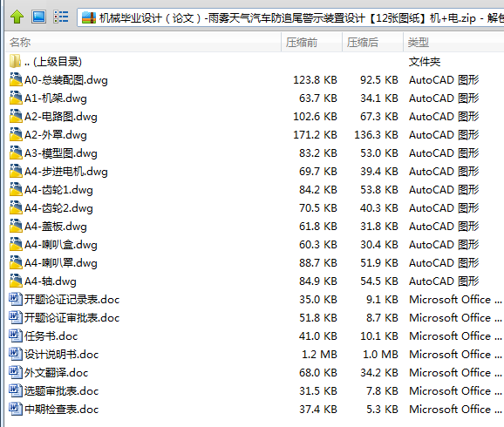Click the file name 设计说明书.doc
The image size is (504, 427).
coord(61,355)
